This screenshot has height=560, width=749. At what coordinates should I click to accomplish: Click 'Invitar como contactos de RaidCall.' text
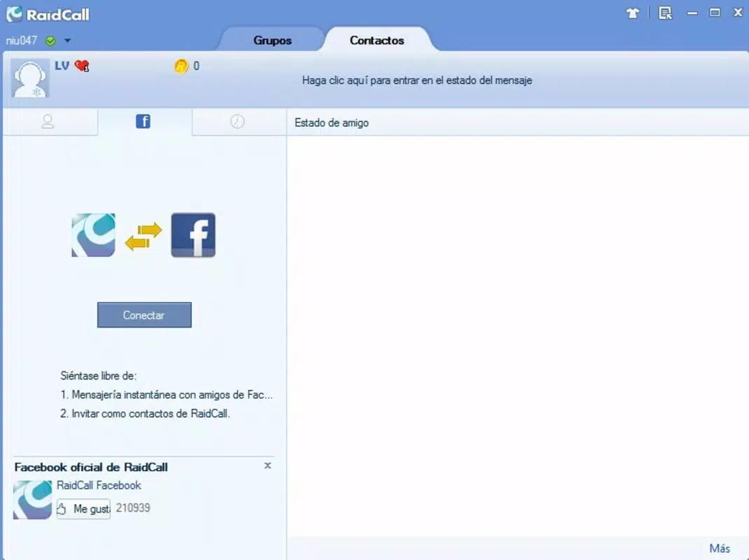point(145,414)
